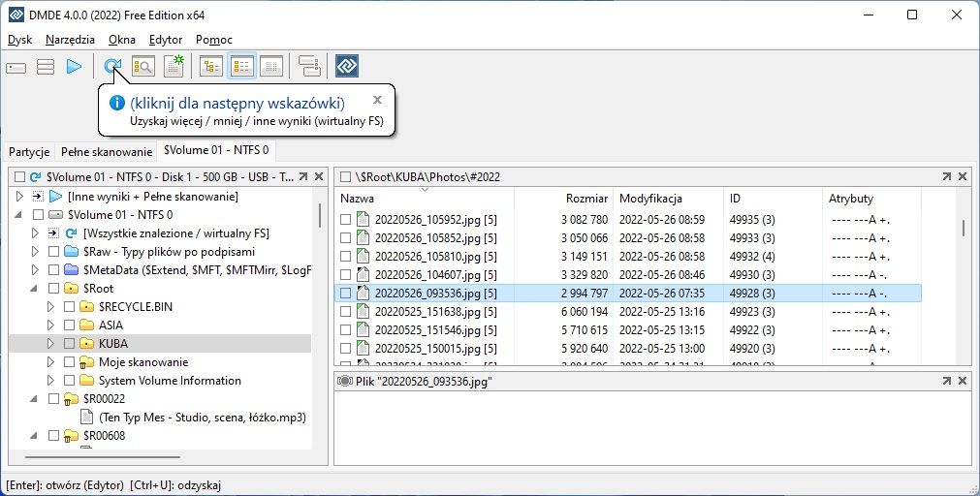Click the $Raw blue folder icon
This screenshot has width=980, height=496.
click(72, 252)
